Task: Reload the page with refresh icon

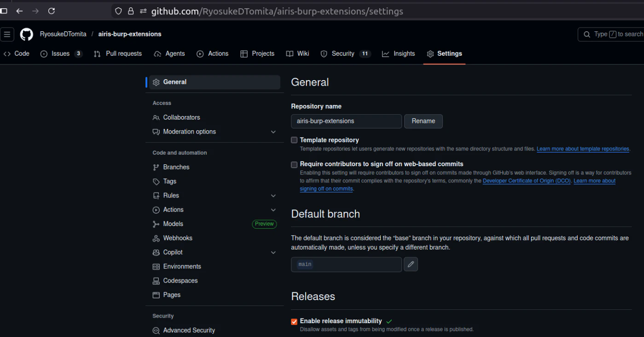Action: pos(52,11)
